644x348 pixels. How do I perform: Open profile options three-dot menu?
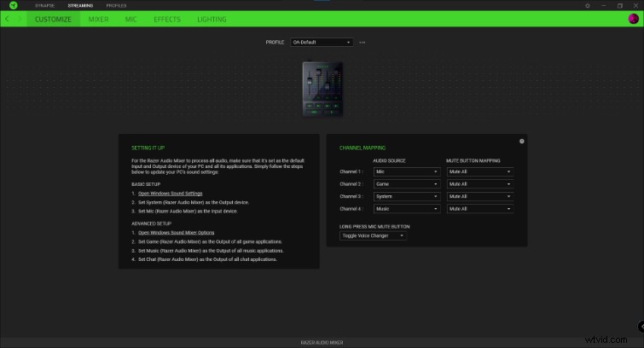click(x=362, y=43)
